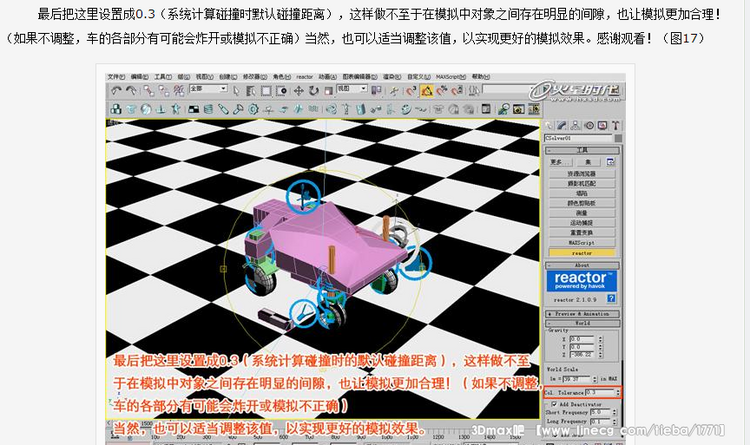This screenshot has width=750, height=445.
Task: Open the 工具 menu in menu bar
Action: pyautogui.click(x=163, y=77)
